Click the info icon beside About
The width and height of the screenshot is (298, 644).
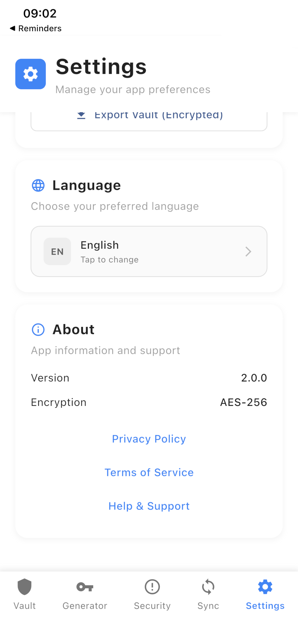(x=38, y=329)
